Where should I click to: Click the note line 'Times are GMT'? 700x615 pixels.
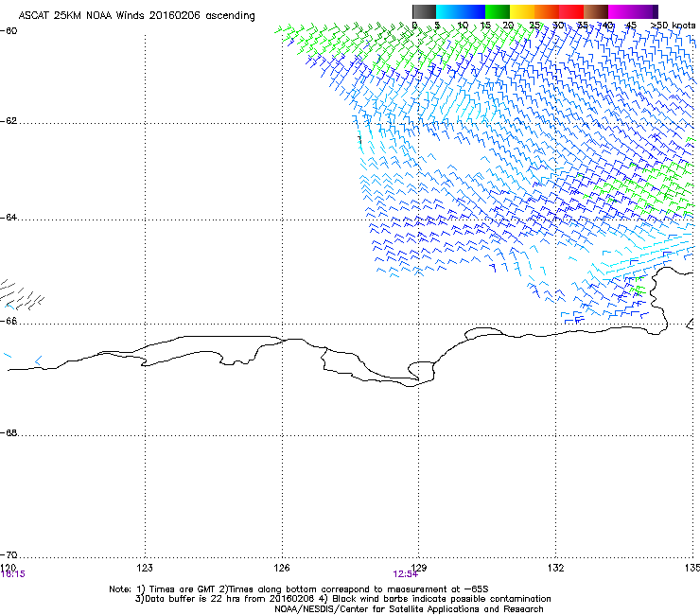[x=299, y=589]
